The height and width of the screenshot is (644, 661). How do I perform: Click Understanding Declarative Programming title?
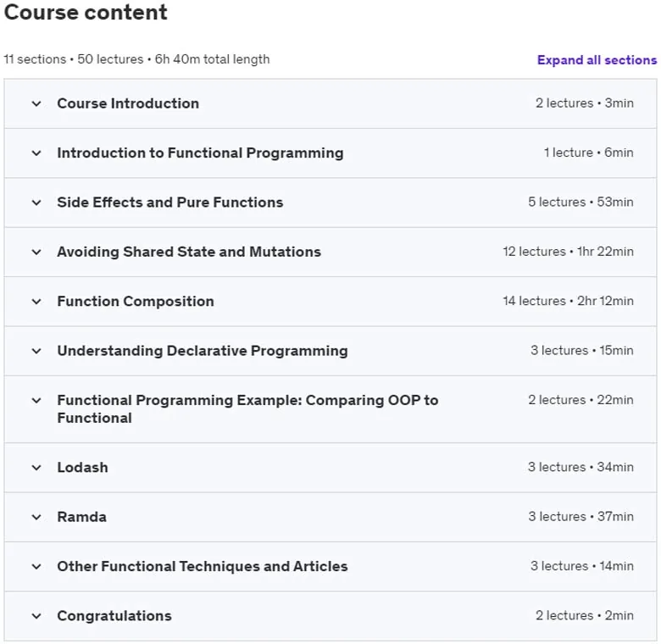click(x=203, y=351)
